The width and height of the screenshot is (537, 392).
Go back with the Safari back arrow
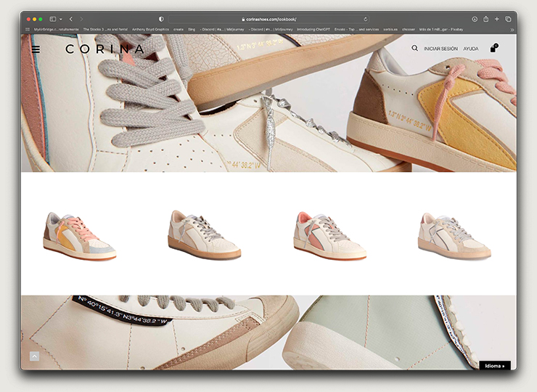click(x=71, y=19)
